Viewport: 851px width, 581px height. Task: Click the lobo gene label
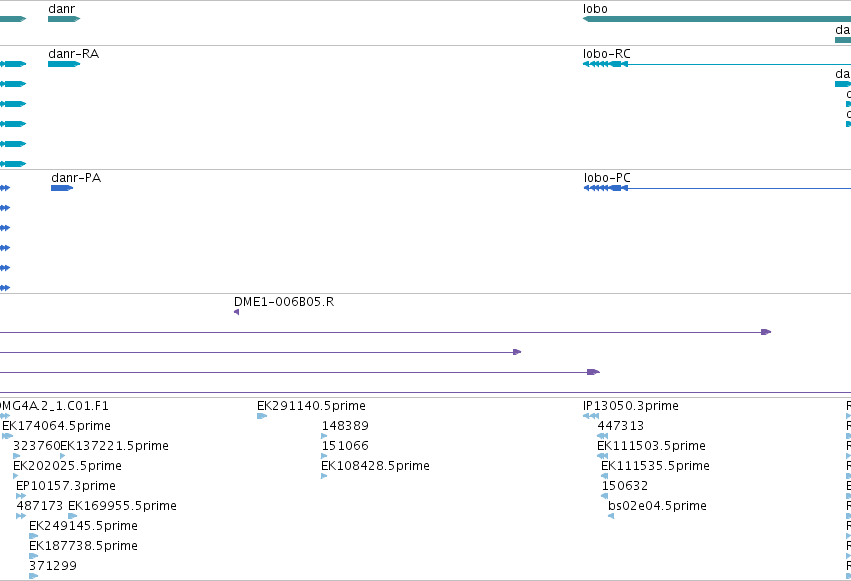tap(595, 9)
